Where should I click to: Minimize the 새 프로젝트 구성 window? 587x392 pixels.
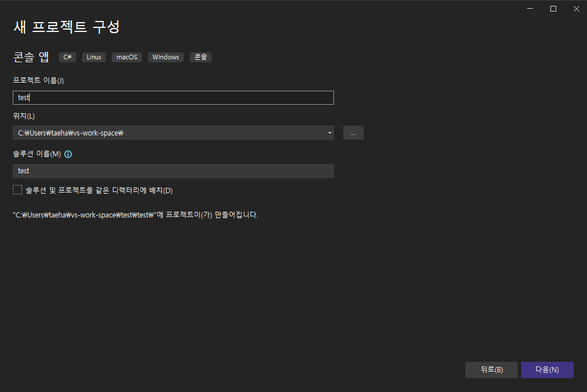(x=531, y=9)
